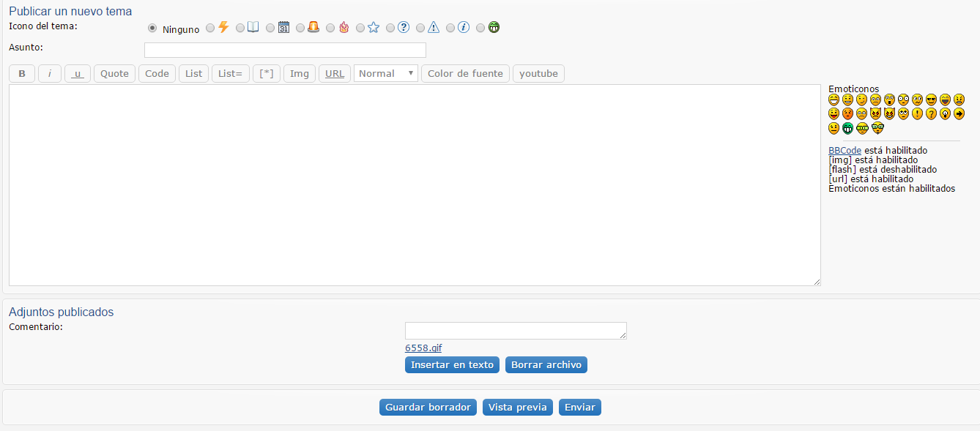Viewport: 980px width, 431px height.
Task: Insert the exclamation mark emoticon
Action: pyautogui.click(x=917, y=113)
